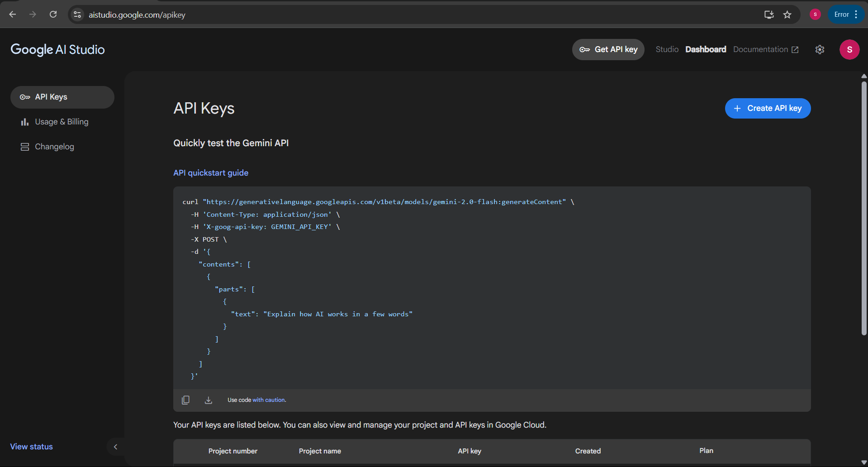Click the browser forward arrow

pyautogui.click(x=33, y=14)
